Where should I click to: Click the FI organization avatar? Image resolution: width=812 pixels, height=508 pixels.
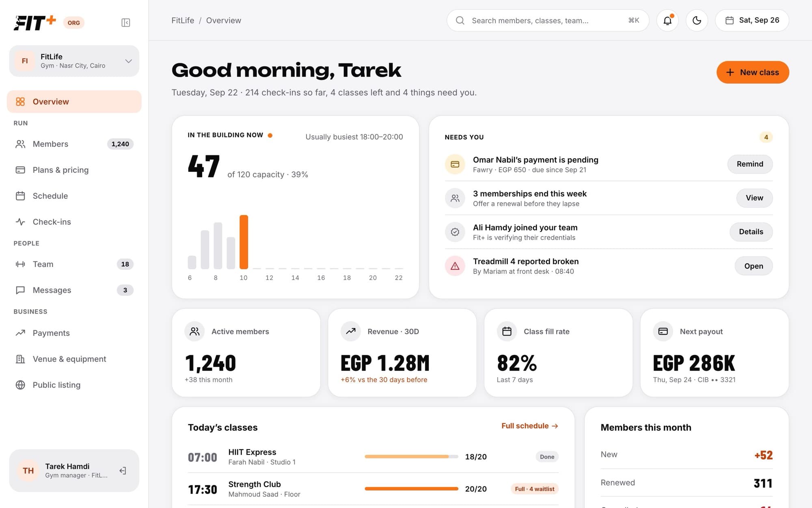tap(25, 61)
